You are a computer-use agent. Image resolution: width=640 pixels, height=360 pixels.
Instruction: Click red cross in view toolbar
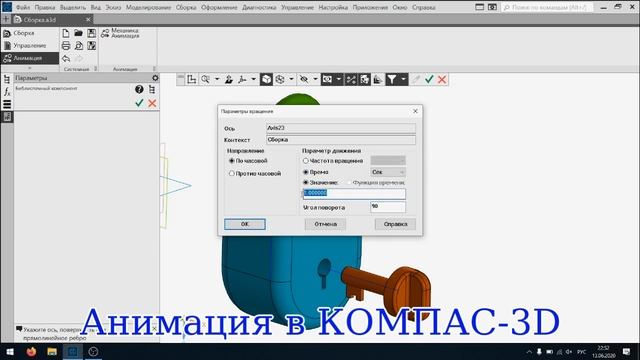point(442,79)
